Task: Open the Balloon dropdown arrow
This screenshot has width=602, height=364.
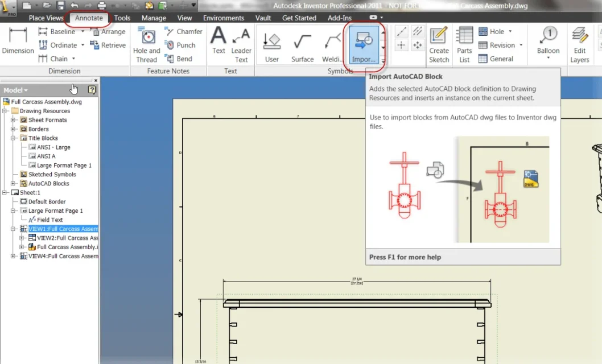Action: 548,59
